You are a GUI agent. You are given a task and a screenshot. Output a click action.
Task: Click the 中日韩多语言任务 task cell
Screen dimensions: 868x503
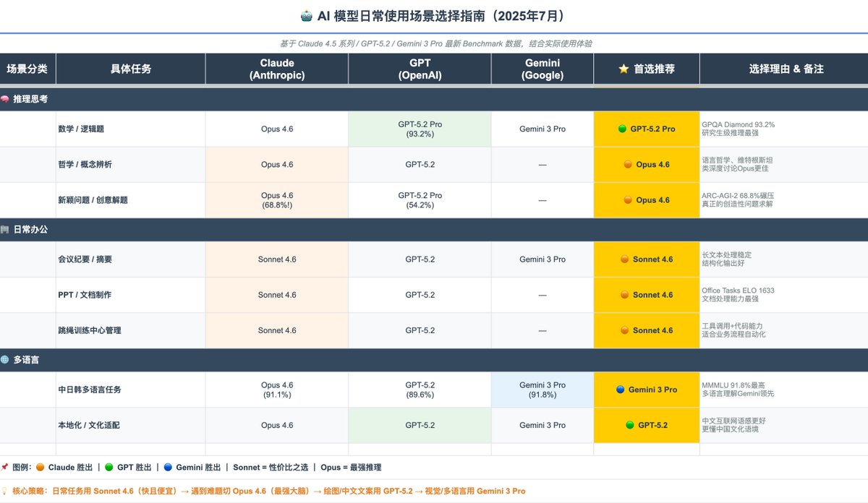pyautogui.click(x=131, y=390)
